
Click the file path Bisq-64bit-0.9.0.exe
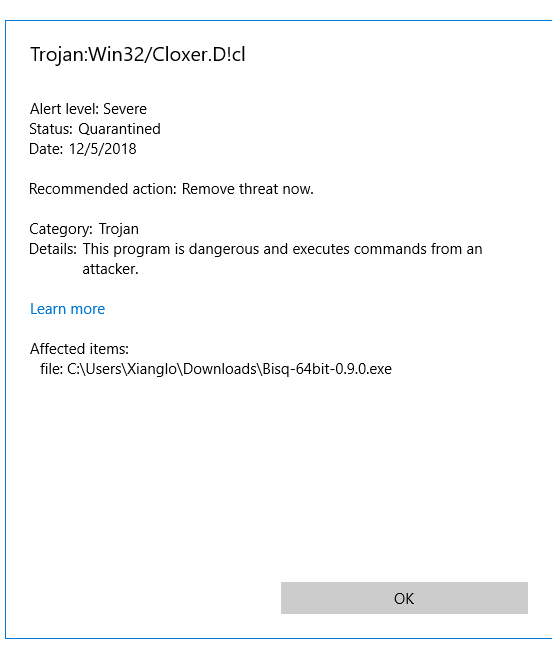click(x=216, y=369)
